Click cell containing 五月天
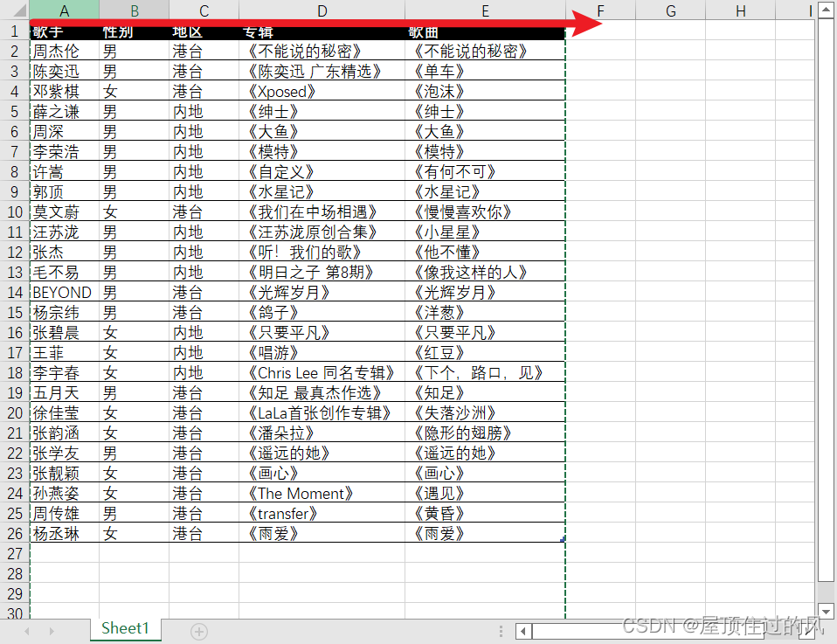837x644 pixels. point(65,393)
